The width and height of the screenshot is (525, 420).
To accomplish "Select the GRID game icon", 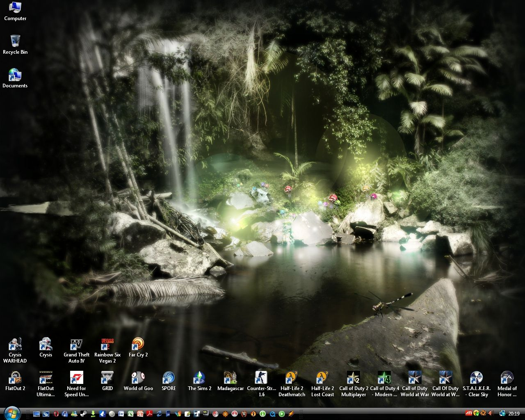I will coord(107,381).
